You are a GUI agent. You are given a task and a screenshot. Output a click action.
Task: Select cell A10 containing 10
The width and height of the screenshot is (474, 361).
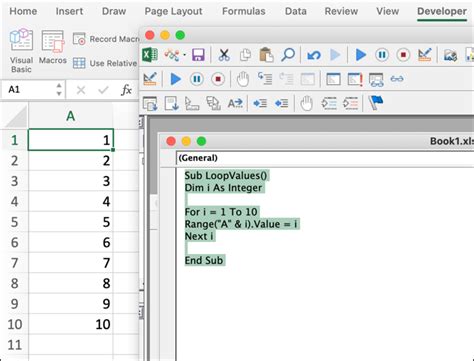tap(71, 324)
